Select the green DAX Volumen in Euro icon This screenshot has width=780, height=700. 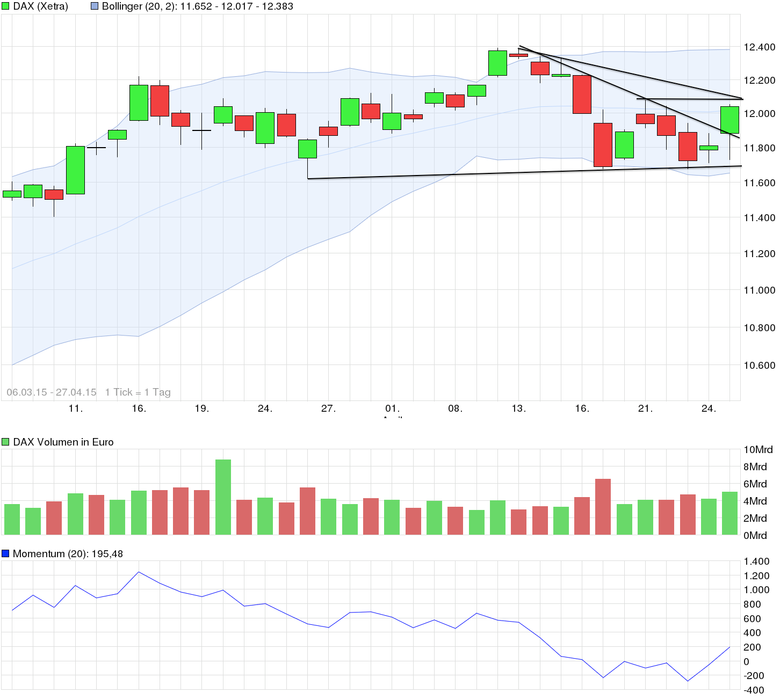tap(6, 441)
